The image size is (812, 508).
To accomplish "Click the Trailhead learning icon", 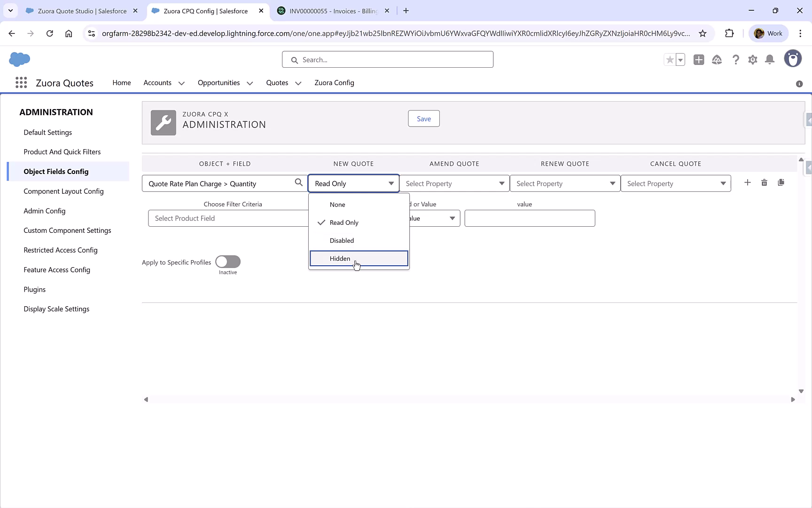I will pos(717,60).
